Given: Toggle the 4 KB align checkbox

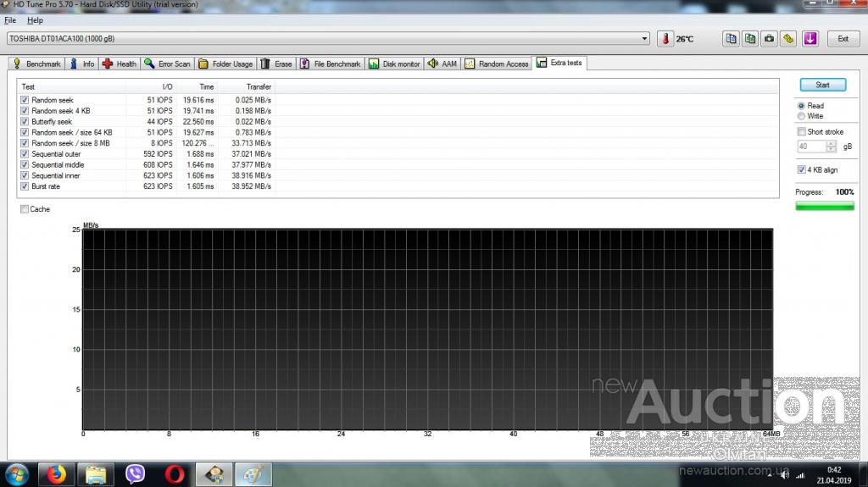Looking at the screenshot, I should point(801,170).
